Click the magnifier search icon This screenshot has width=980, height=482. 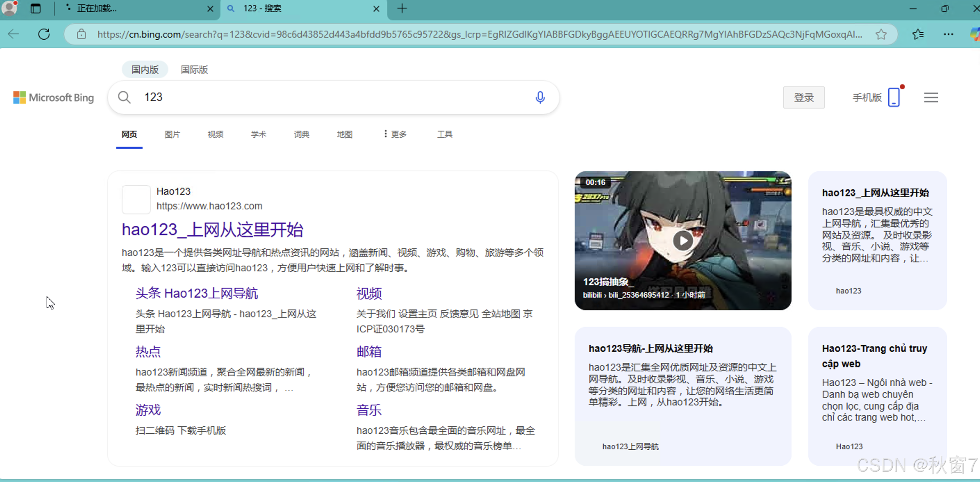click(124, 97)
